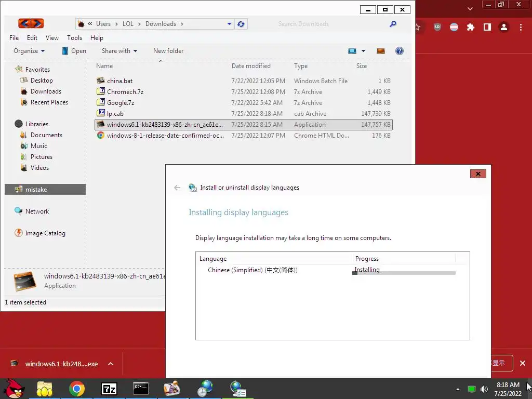This screenshot has width=532, height=399.
Task: Create a New folder
Action: (x=168, y=51)
